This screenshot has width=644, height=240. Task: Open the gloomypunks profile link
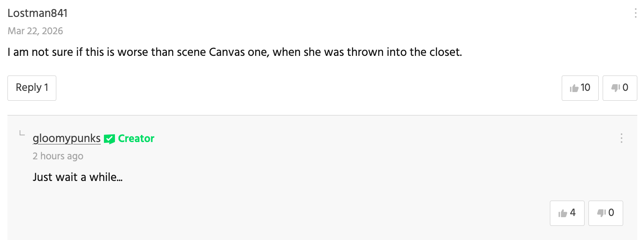pos(67,138)
